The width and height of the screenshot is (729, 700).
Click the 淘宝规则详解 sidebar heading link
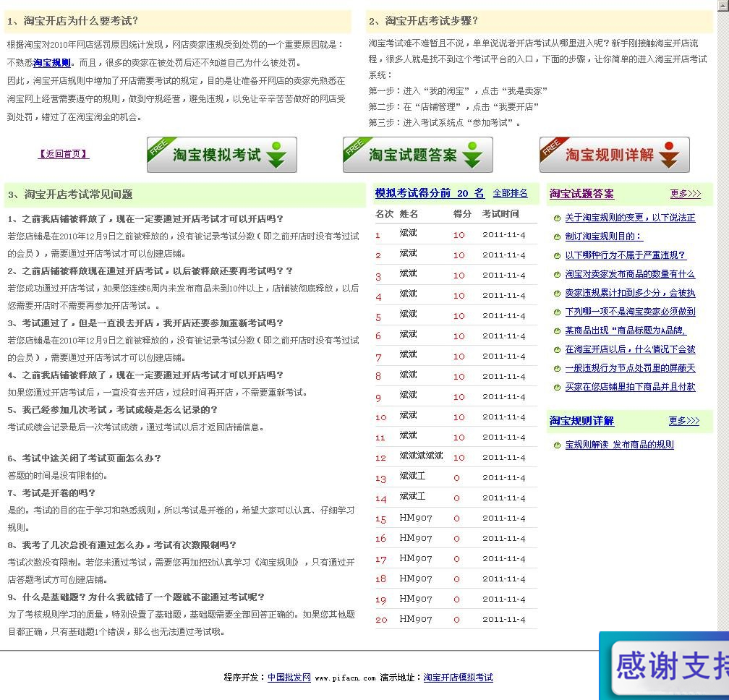click(x=581, y=421)
